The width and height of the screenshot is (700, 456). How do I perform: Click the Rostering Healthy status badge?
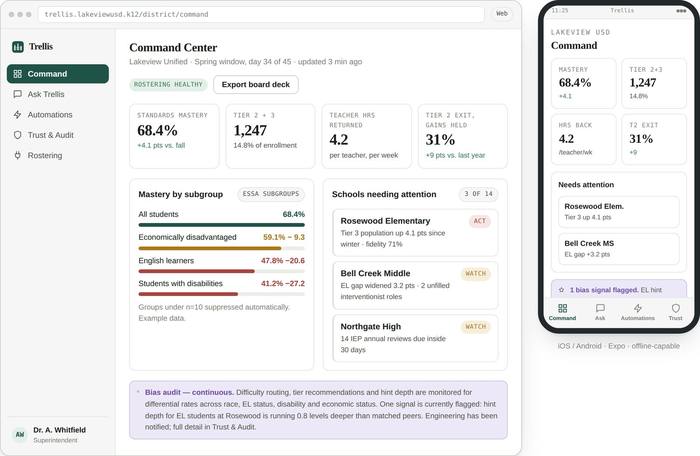click(x=168, y=84)
